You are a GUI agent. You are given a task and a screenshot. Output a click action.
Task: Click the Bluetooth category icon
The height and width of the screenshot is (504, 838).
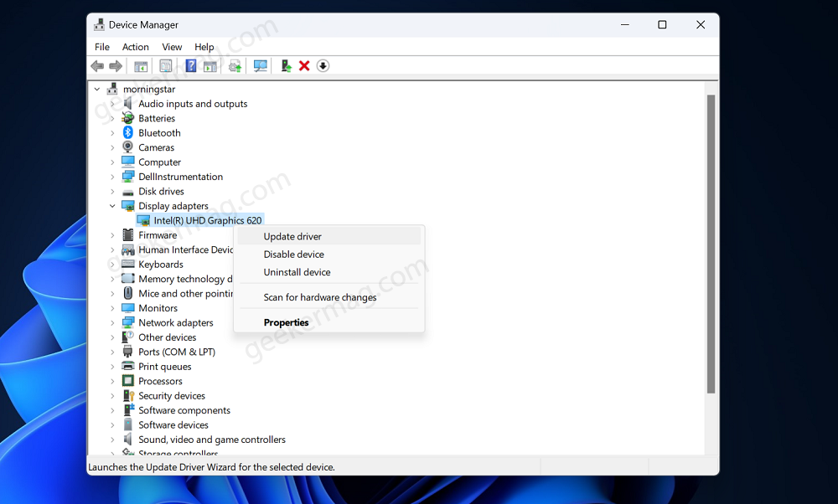(x=127, y=132)
